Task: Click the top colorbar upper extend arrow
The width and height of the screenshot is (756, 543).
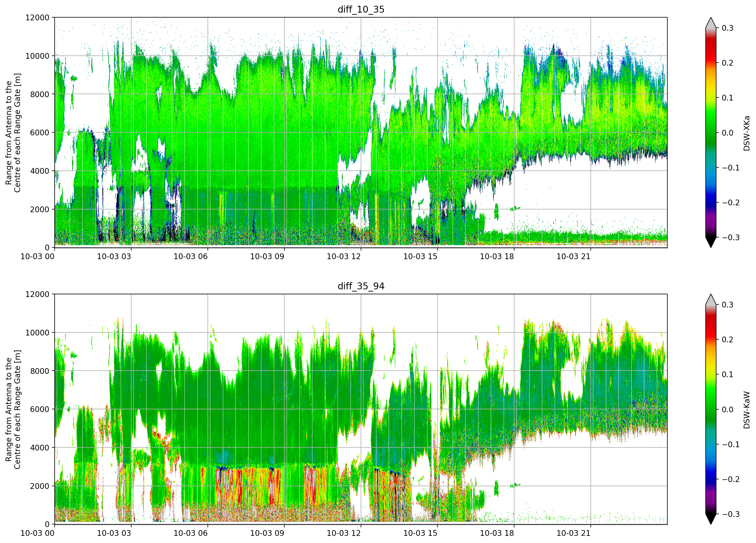Action: [x=711, y=23]
